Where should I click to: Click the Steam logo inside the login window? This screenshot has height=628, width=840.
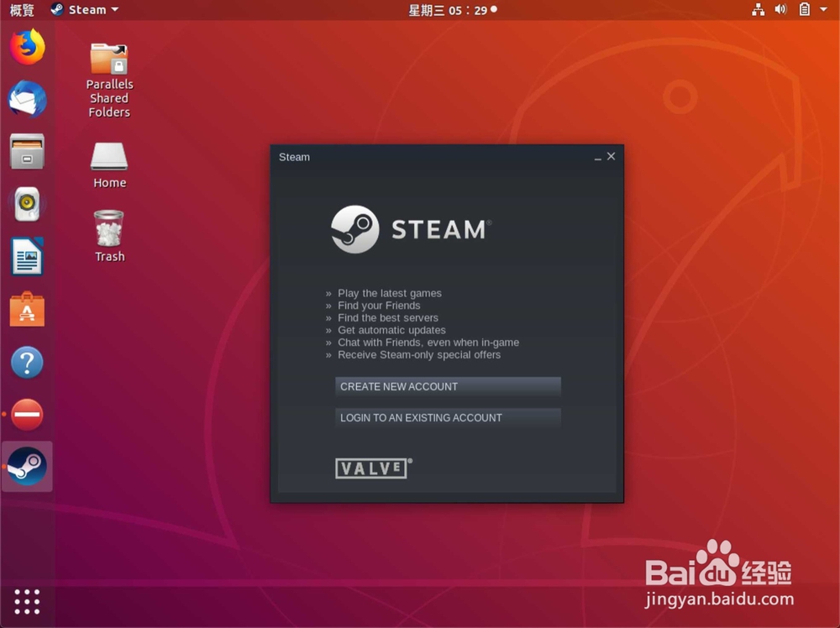point(411,228)
